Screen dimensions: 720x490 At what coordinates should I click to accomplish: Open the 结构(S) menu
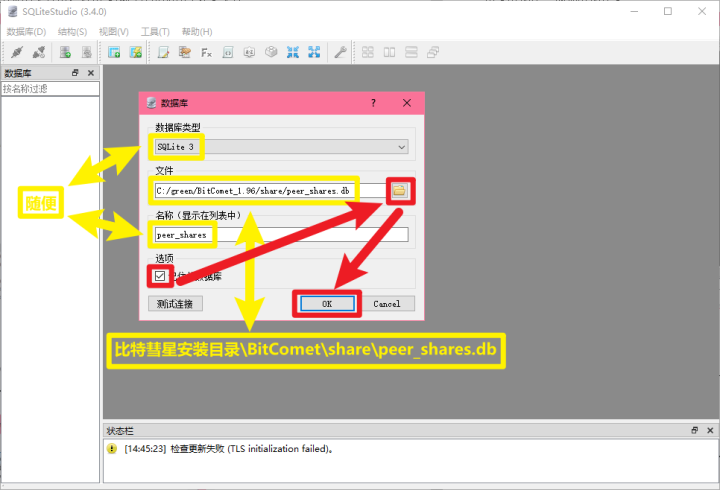[72, 32]
